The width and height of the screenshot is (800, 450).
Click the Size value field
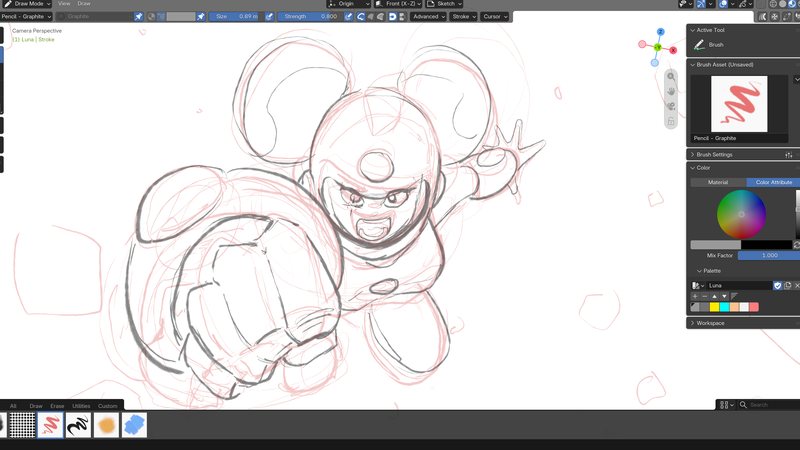pyautogui.click(x=236, y=16)
